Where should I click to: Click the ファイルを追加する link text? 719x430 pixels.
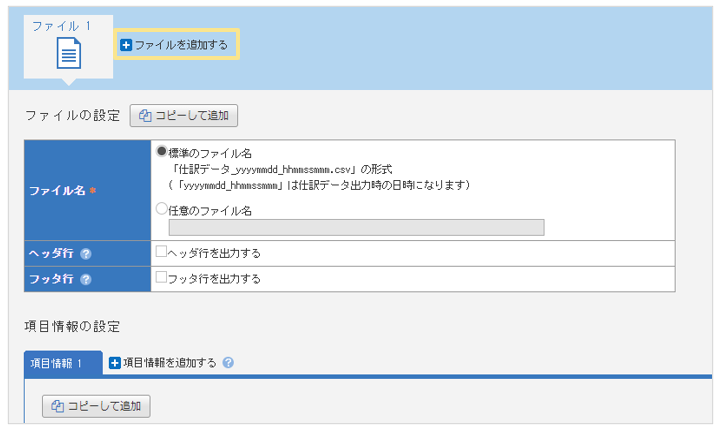pos(181,45)
